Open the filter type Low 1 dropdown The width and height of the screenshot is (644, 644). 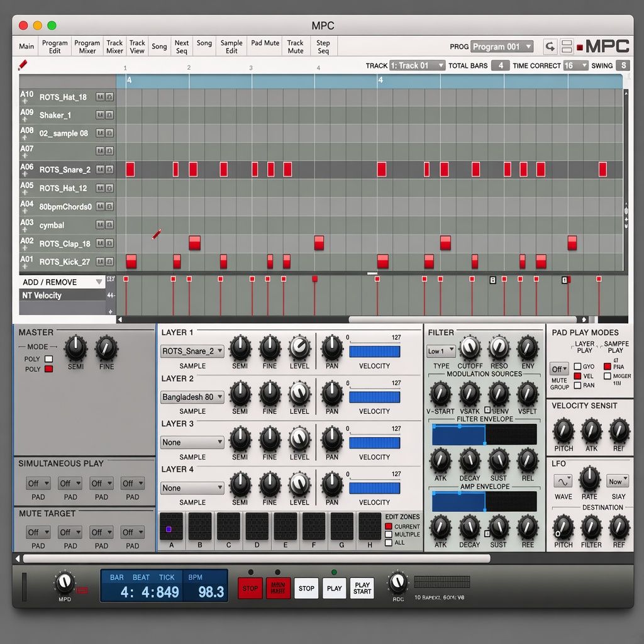tap(441, 351)
